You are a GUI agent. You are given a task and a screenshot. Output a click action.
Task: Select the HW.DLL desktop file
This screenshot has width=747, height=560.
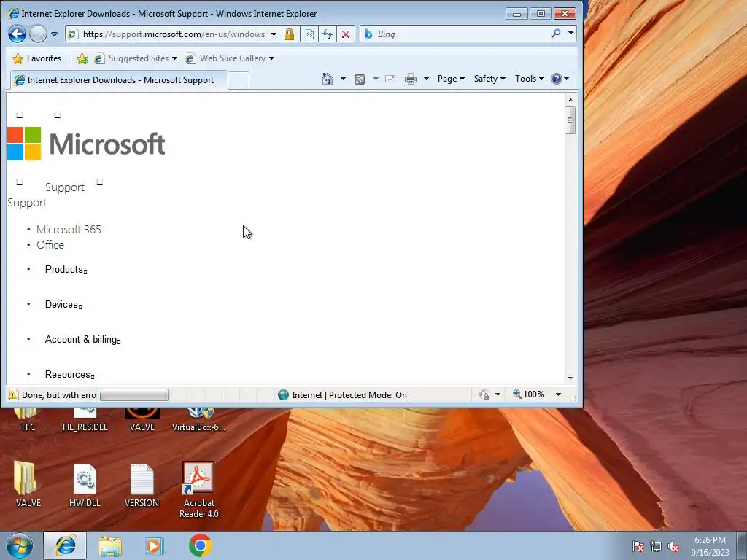(x=85, y=485)
